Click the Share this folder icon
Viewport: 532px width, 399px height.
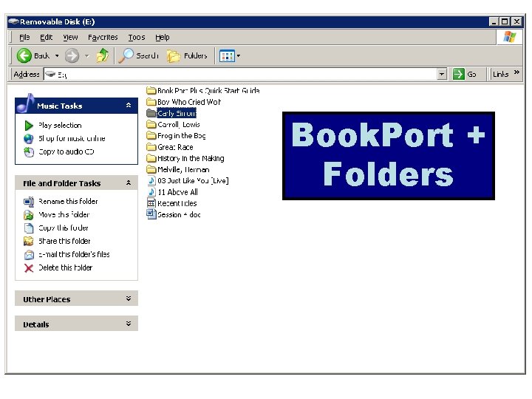[x=29, y=241]
